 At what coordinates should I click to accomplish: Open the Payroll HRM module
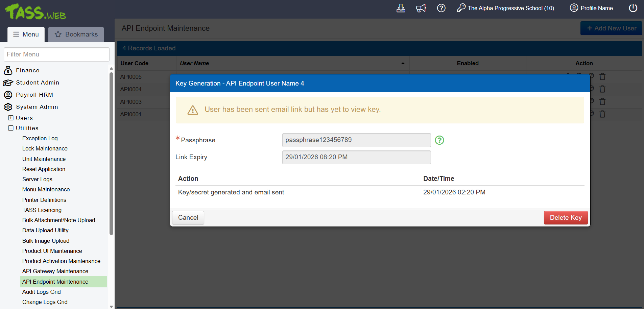[34, 95]
